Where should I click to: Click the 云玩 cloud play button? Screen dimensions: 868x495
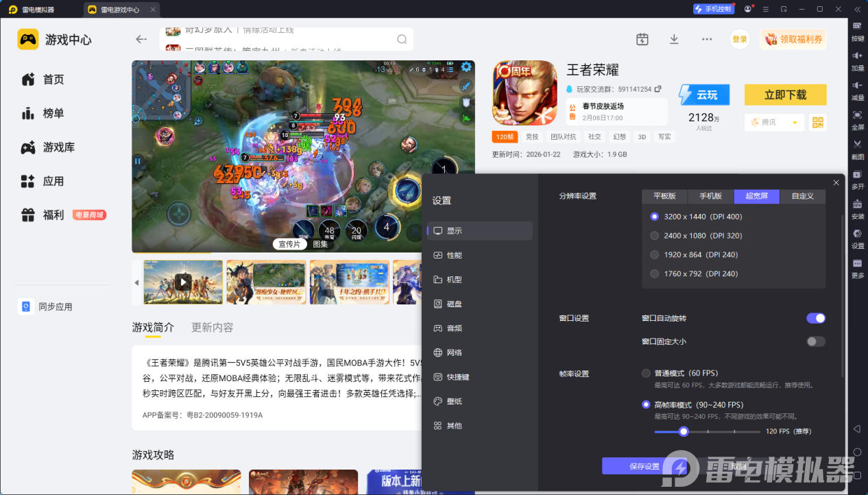[704, 95]
